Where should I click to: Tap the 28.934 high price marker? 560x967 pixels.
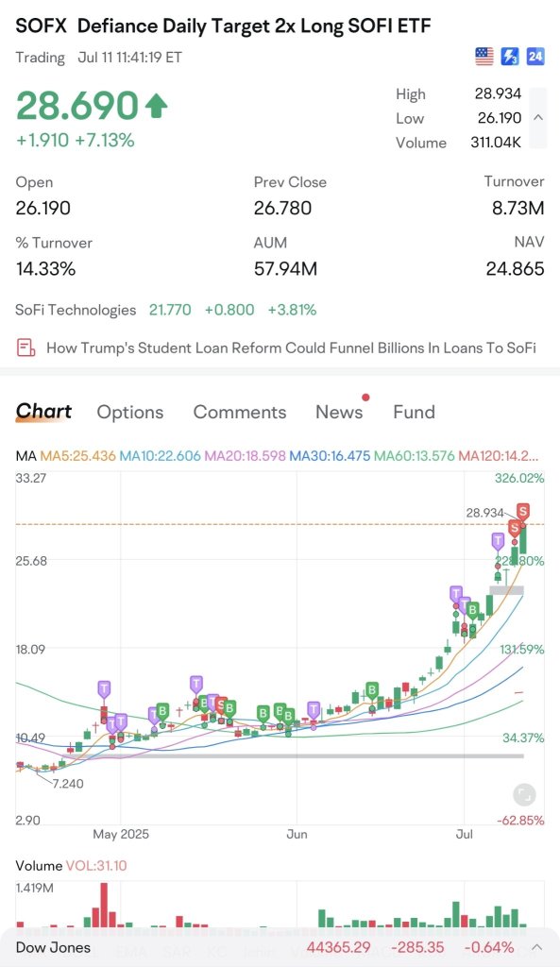(484, 513)
